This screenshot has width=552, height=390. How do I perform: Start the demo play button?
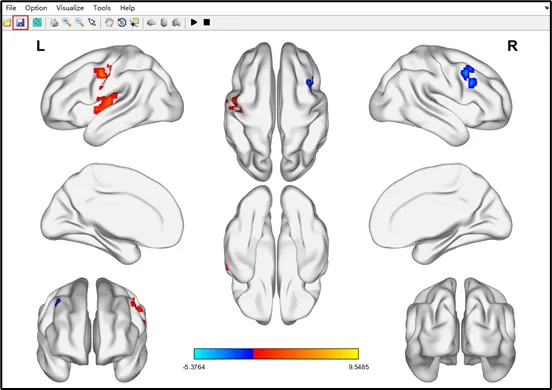point(194,22)
